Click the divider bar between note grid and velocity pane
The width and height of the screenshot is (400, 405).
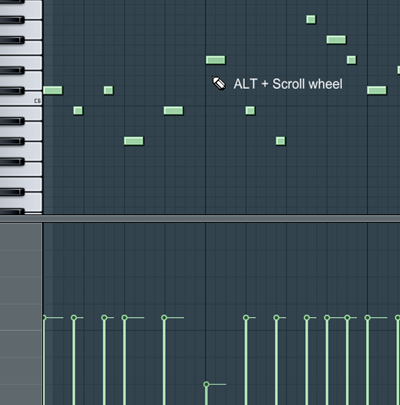coord(200,219)
